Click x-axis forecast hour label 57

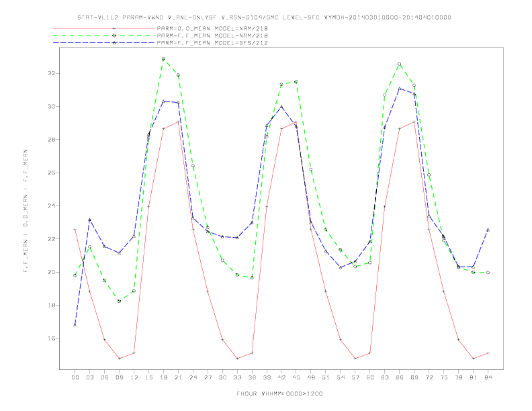pos(355,377)
